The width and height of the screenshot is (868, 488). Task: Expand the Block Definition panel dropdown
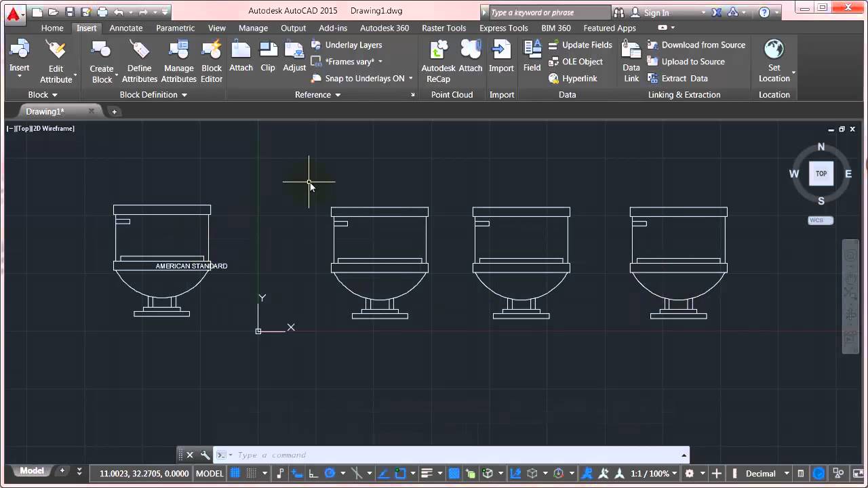coord(153,95)
